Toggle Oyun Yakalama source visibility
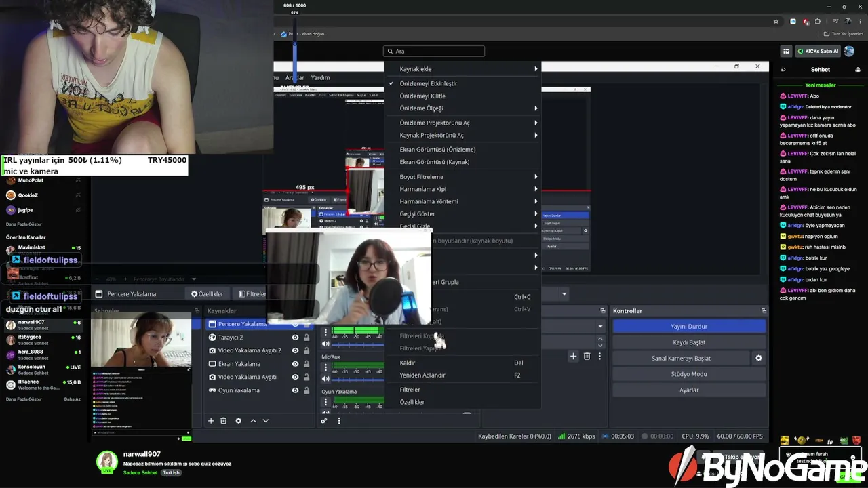 (295, 390)
